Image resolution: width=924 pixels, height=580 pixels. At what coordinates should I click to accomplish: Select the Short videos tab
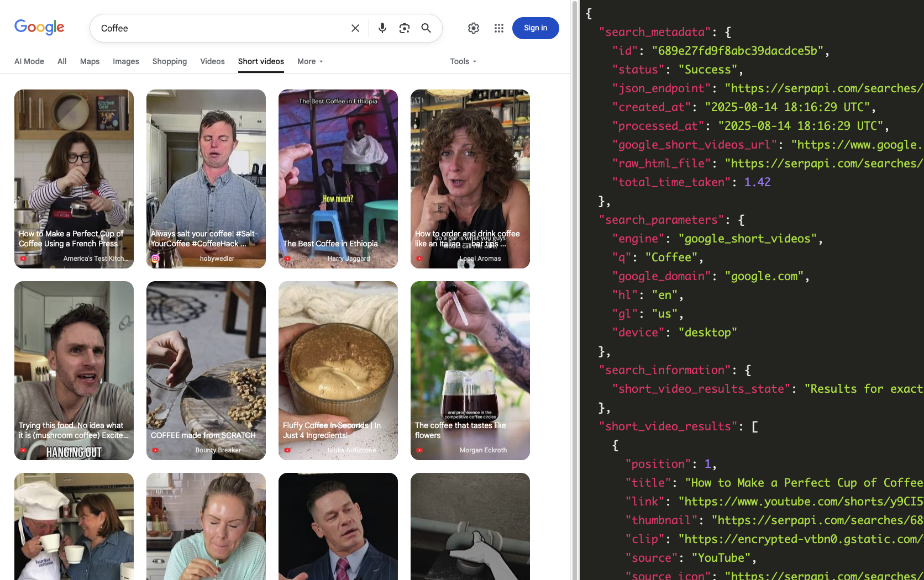pos(261,61)
